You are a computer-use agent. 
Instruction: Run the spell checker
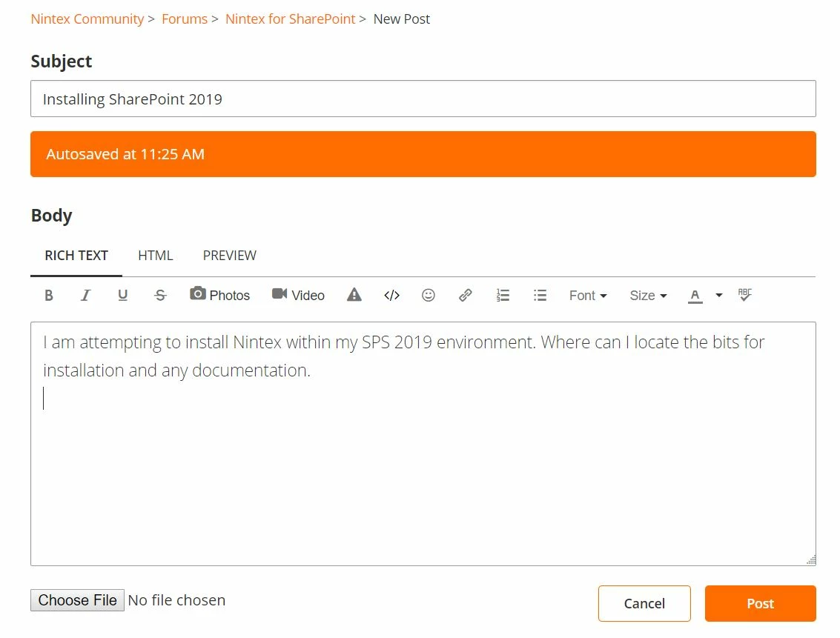744,295
